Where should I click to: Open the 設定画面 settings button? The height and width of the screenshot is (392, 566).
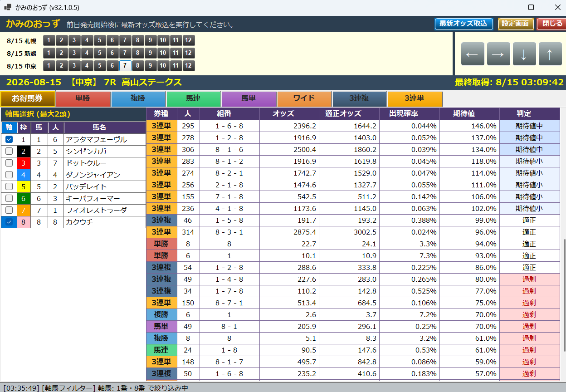coord(516,24)
